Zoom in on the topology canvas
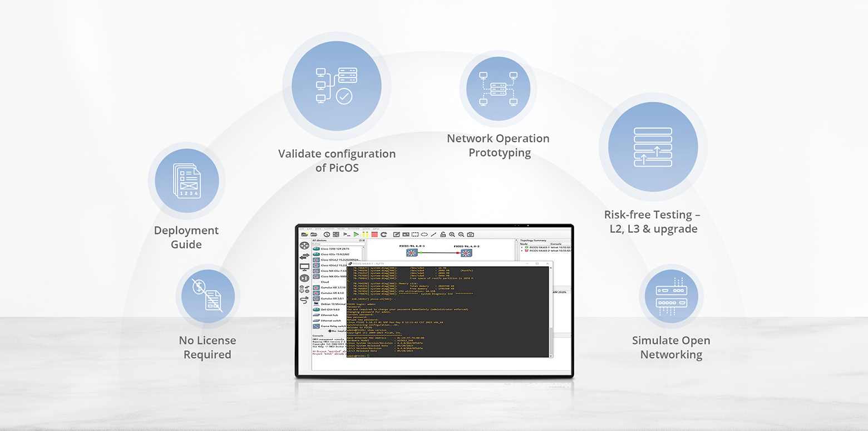 [452, 234]
